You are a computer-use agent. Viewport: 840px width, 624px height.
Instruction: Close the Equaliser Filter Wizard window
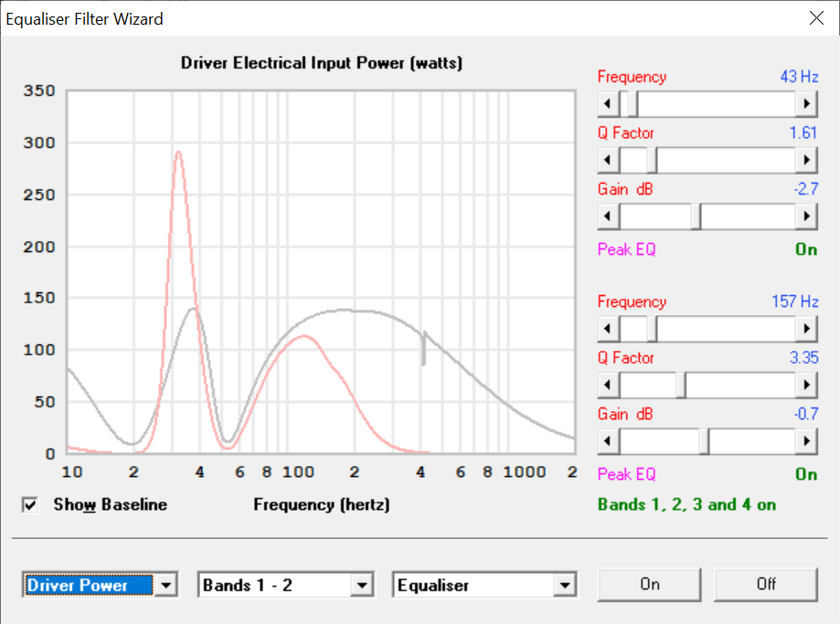tap(816, 18)
